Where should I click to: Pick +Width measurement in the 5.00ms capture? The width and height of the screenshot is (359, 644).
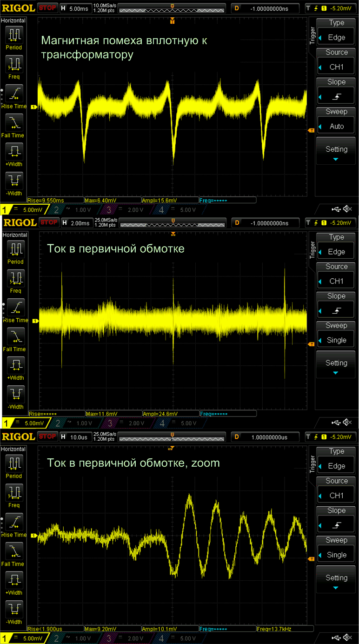14,151
